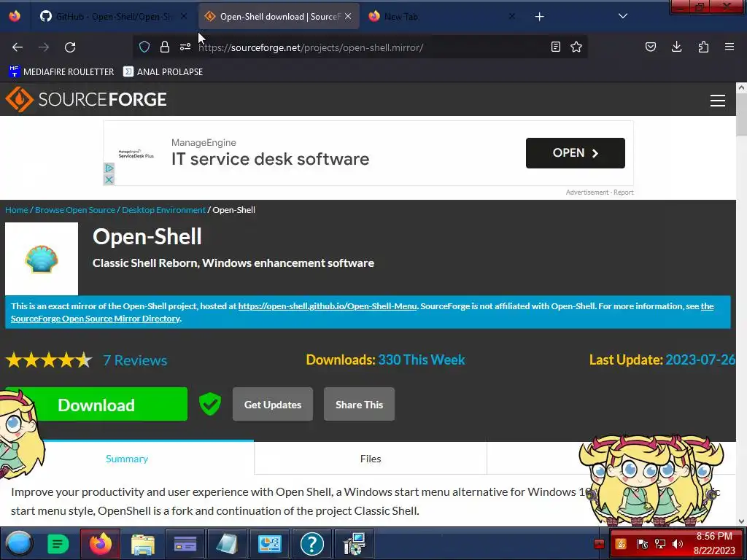Switch to the Files tab
The height and width of the screenshot is (560, 747).
pos(371,459)
